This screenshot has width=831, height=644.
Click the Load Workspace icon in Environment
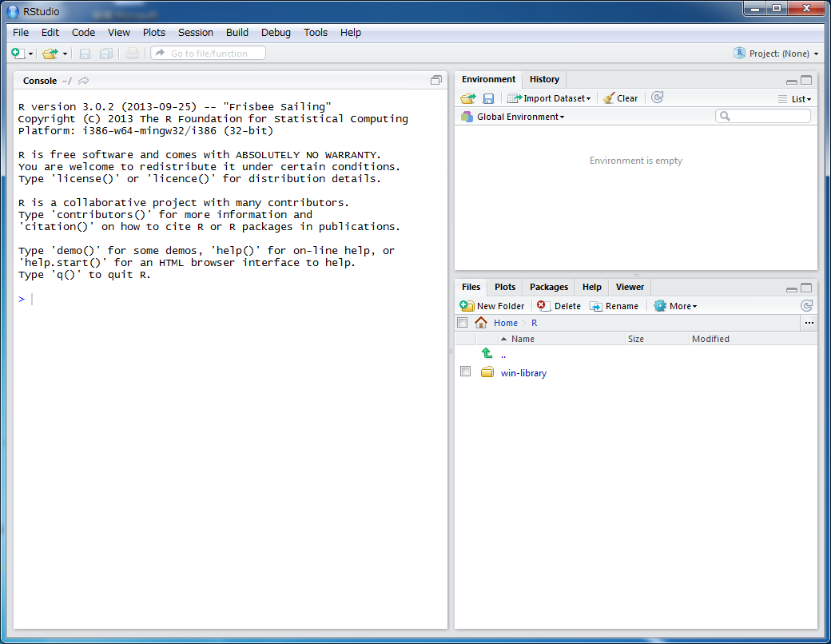467,98
